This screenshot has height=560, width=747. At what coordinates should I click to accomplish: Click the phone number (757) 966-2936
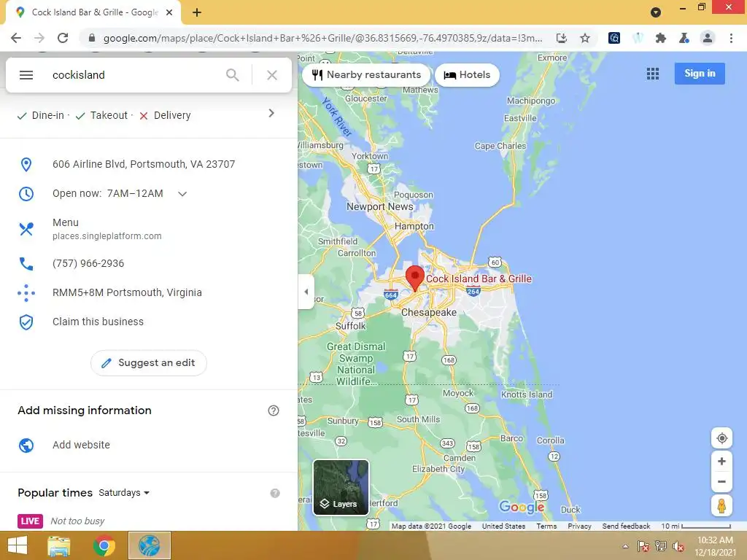88,263
